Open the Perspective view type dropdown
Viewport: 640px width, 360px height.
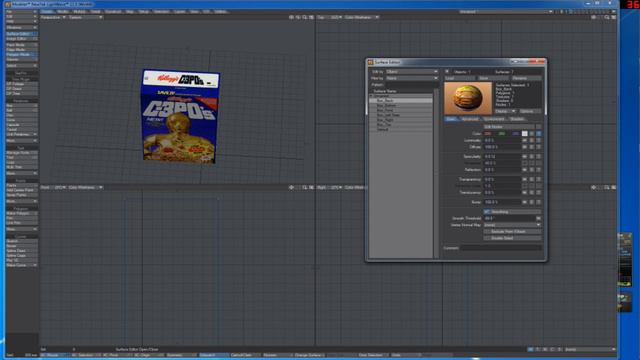click(53, 18)
